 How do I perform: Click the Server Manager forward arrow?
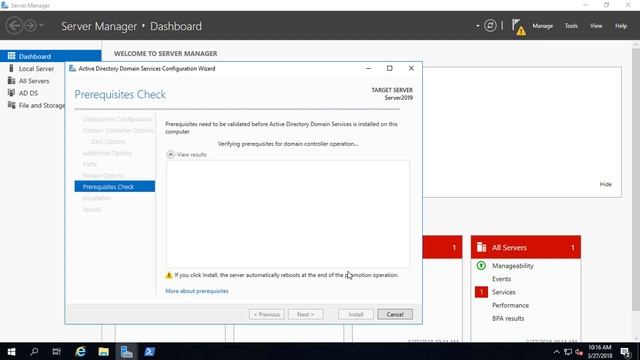pyautogui.click(x=30, y=26)
